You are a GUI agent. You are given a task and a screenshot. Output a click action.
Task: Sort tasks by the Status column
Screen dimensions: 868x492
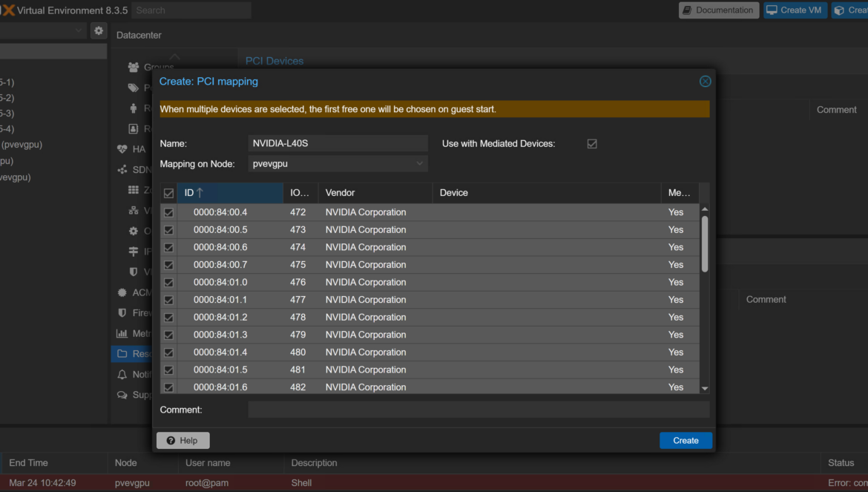click(x=844, y=462)
